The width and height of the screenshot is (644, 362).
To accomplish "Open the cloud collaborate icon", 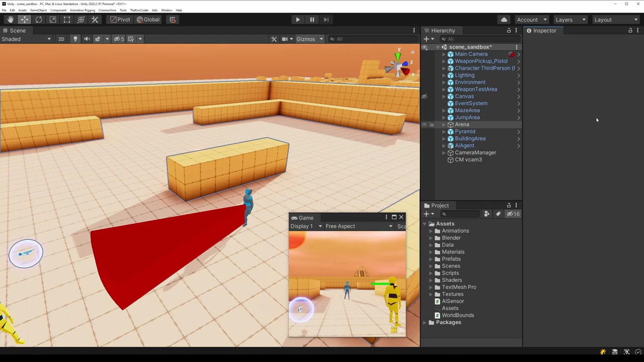I will click(504, 20).
